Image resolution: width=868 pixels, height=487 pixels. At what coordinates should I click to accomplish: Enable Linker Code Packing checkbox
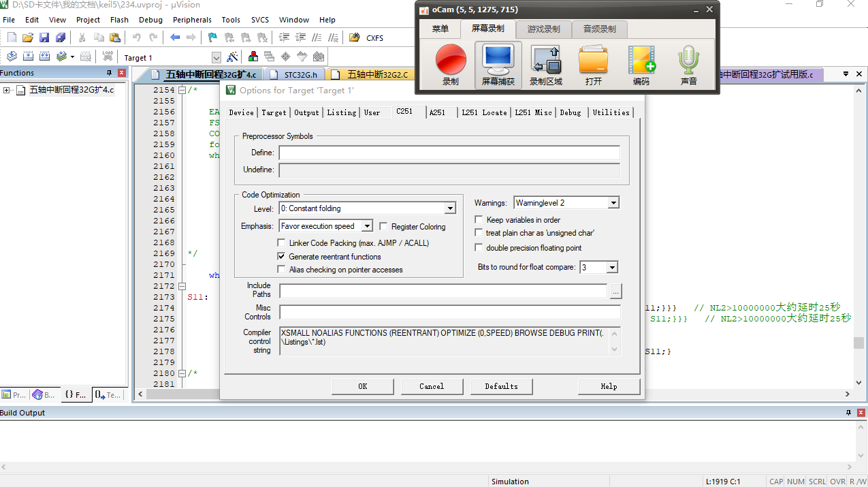click(x=282, y=243)
